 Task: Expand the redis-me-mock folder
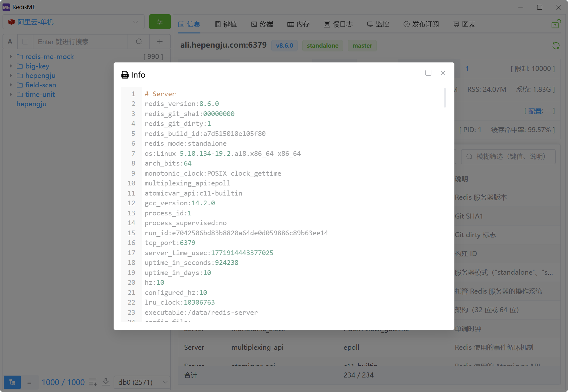pos(11,56)
